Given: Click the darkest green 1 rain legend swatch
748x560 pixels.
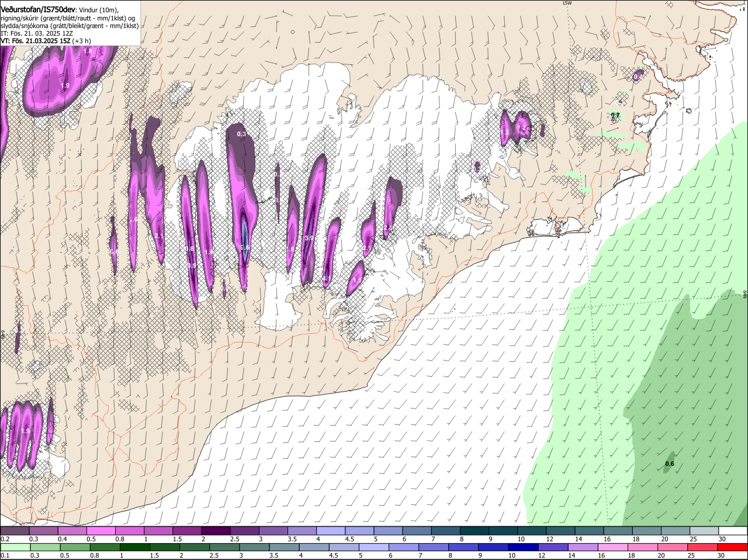Looking at the screenshot, I should click(134, 547).
